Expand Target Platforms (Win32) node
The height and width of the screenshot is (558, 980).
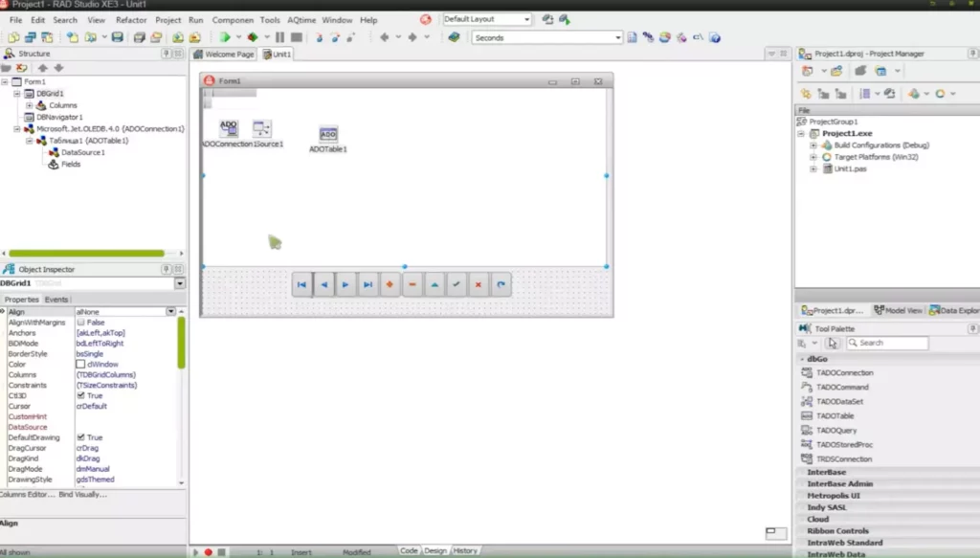(x=813, y=158)
